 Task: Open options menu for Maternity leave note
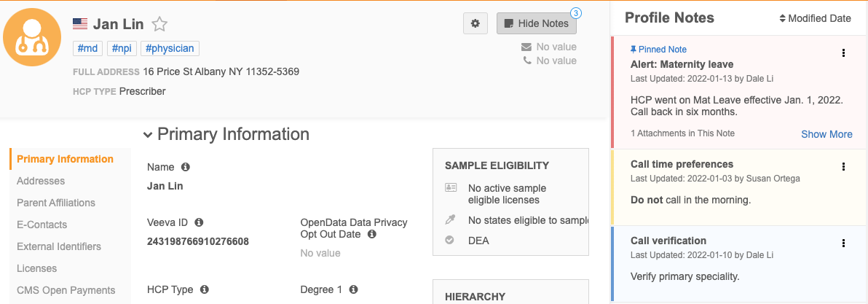point(843,52)
